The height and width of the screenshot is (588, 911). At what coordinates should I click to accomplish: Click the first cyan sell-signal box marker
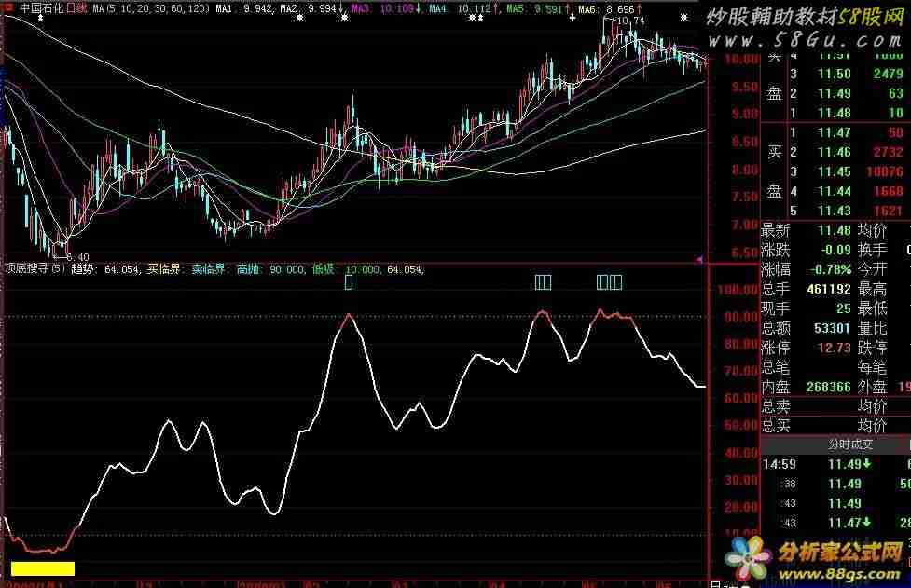pos(349,282)
